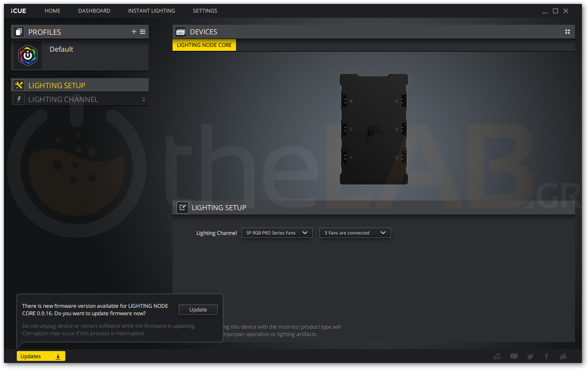
Task: Click the Corsair sails logo icon
Action: coord(563,356)
